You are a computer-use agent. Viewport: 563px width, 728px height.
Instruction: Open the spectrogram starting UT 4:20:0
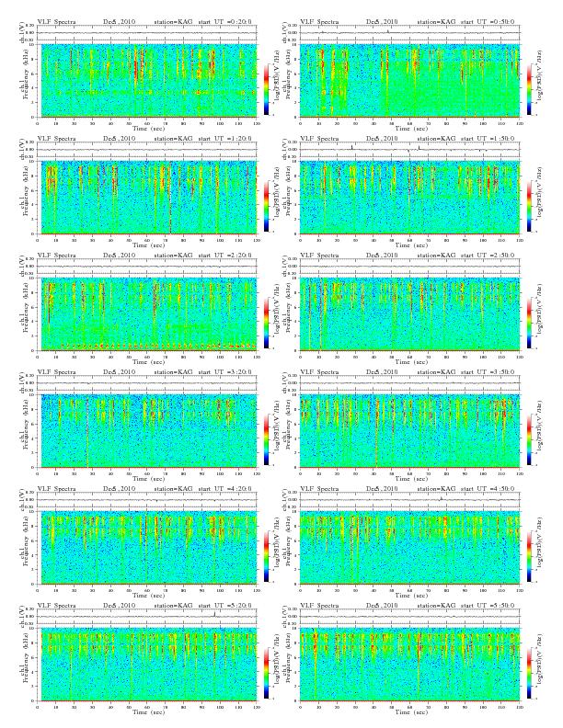[x=149, y=548]
